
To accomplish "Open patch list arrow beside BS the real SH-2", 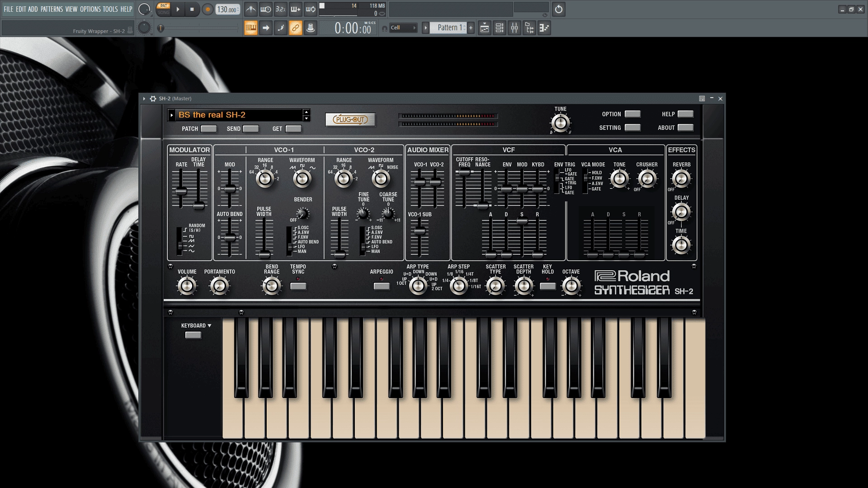I will point(172,115).
